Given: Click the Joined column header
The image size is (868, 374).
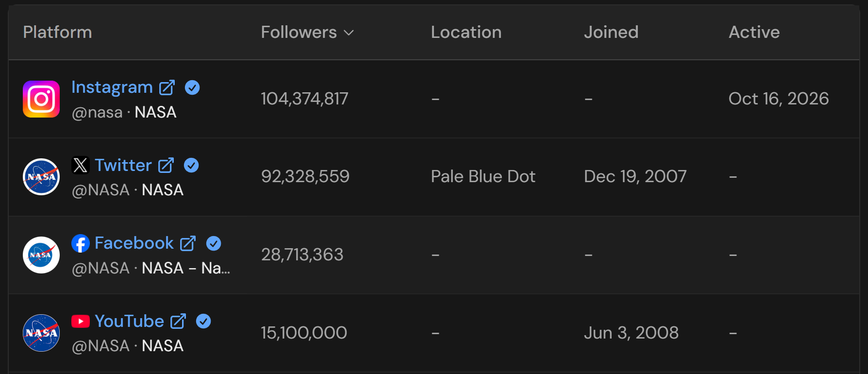Looking at the screenshot, I should point(611,32).
